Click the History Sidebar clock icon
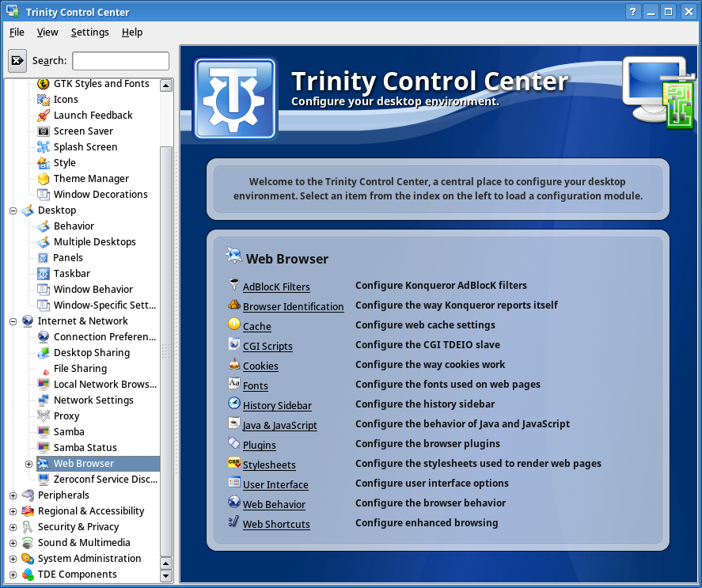The image size is (702, 588). (x=233, y=403)
